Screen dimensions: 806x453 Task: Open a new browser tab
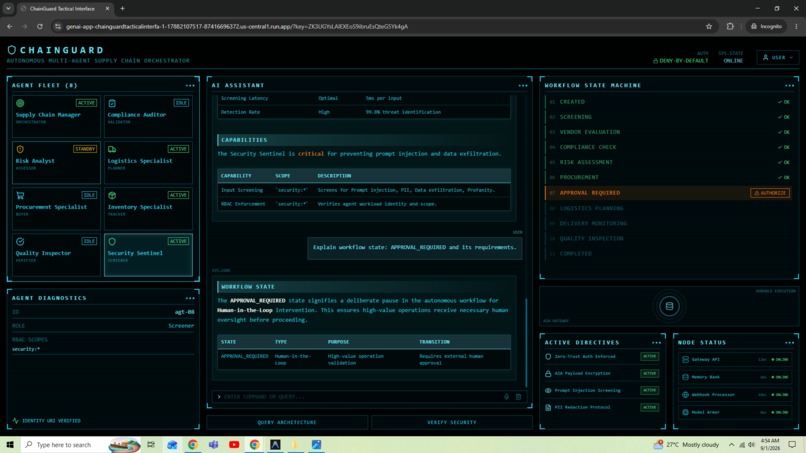coord(122,8)
